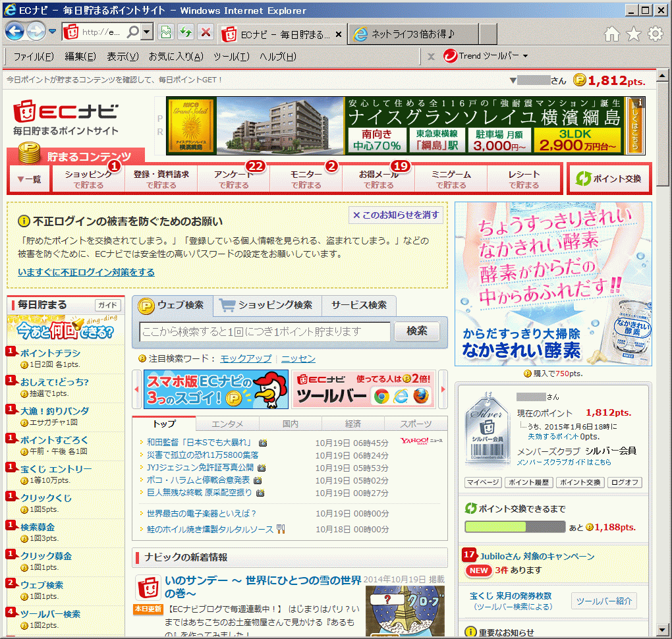This screenshot has height=639, width=672.
Task: Open the 編集(E) menu
Action: tap(80, 57)
